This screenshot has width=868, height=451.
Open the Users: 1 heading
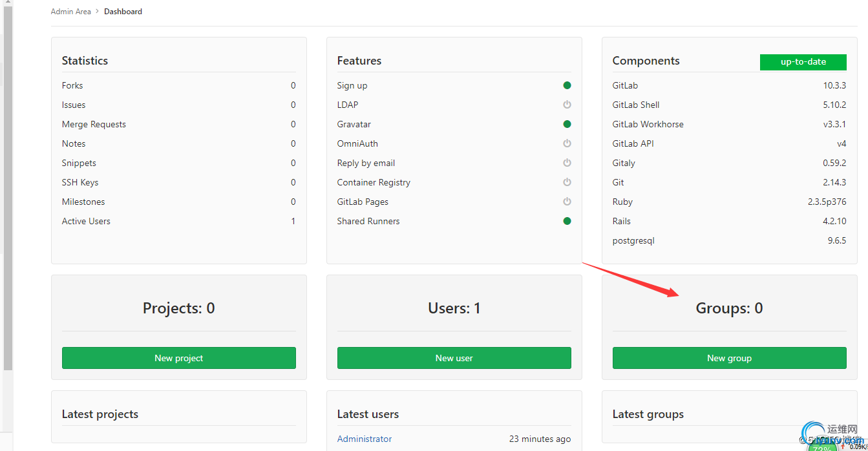point(454,308)
